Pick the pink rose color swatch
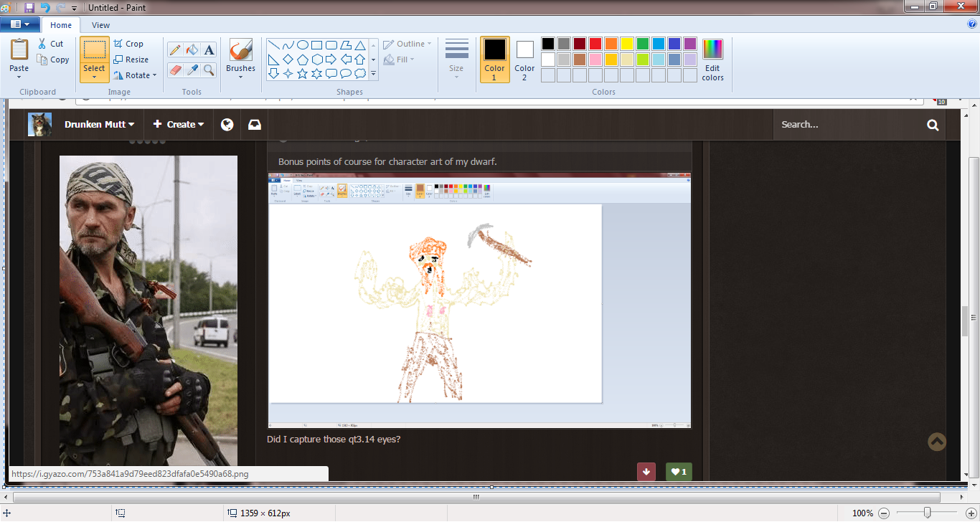 click(x=595, y=60)
